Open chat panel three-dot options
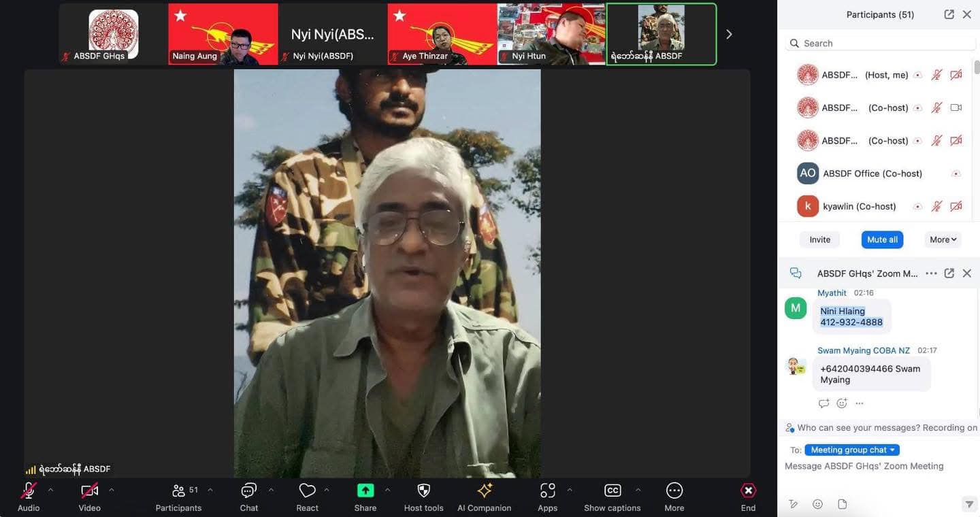 coord(932,273)
